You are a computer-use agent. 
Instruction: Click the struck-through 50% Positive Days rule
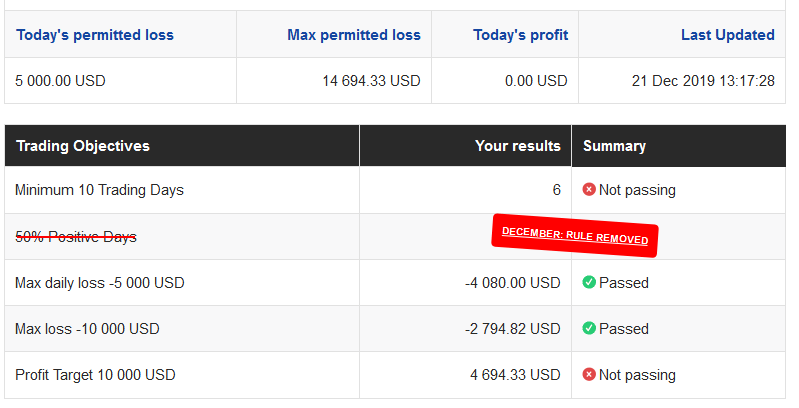pyautogui.click(x=76, y=237)
